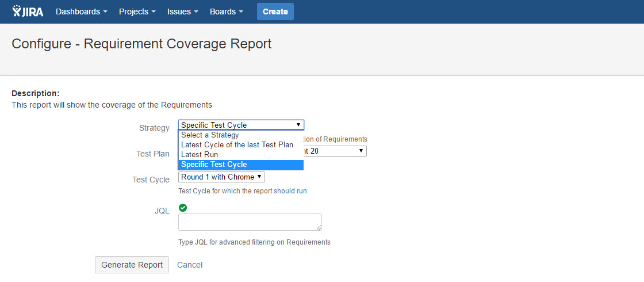Click 'Type JQL for advanced filtering' hint

pyautogui.click(x=254, y=242)
